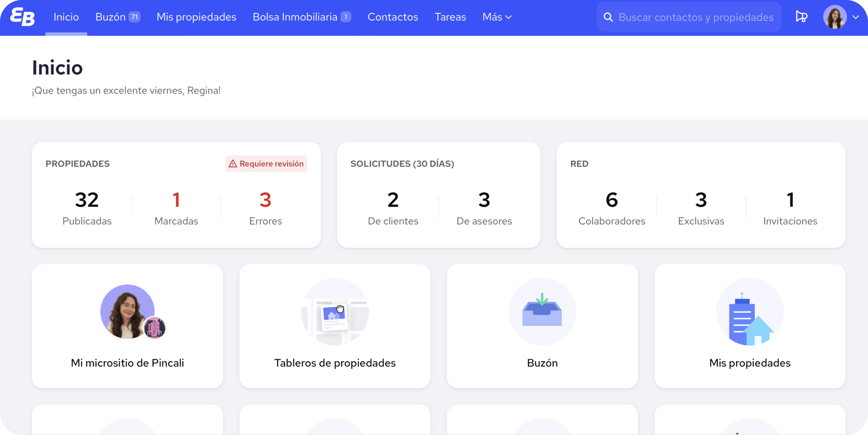Click the megaphone announcements icon
The width and height of the screenshot is (868, 435).
pos(801,17)
